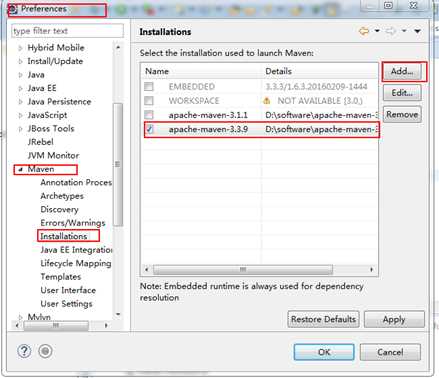
Task: Open the User Settings preference page
Action: coord(66,304)
